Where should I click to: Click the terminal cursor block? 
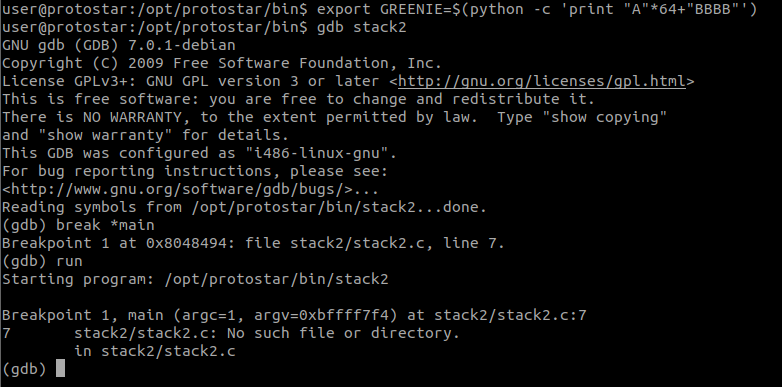click(60, 369)
